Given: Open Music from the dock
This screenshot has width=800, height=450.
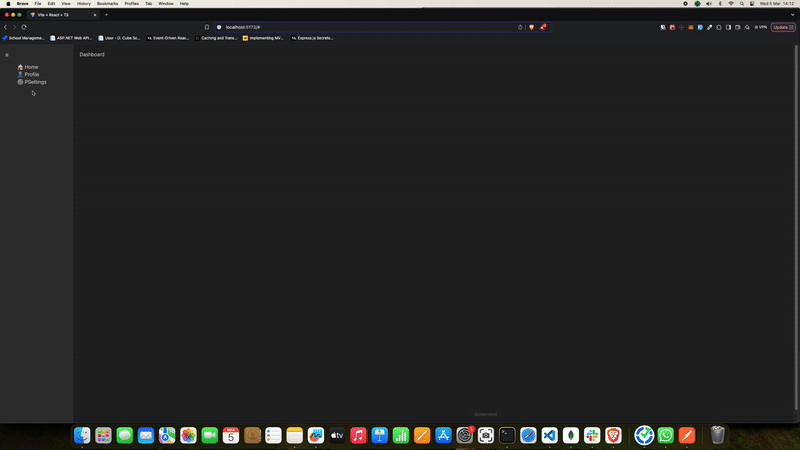Looking at the screenshot, I should click(358, 435).
